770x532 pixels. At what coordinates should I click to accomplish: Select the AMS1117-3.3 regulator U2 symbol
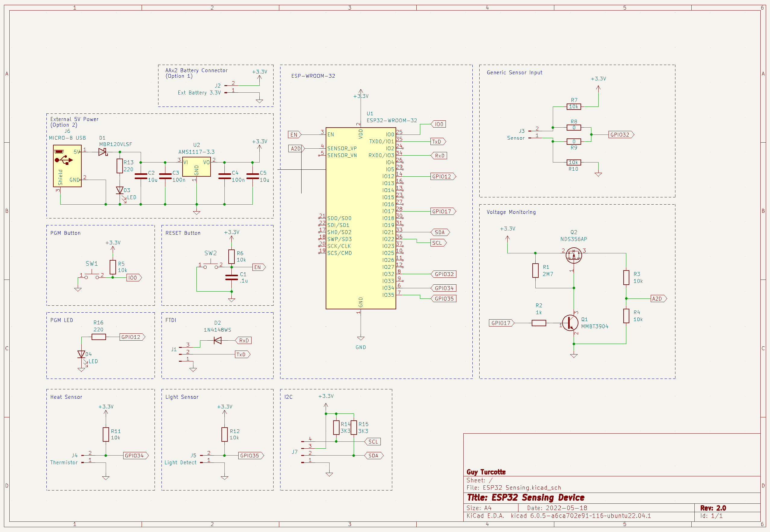coord(196,167)
